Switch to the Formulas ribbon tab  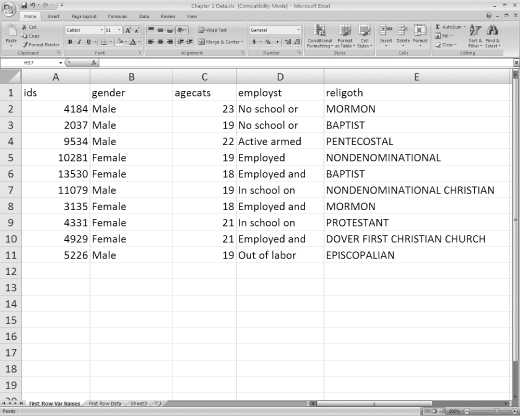pos(117,16)
